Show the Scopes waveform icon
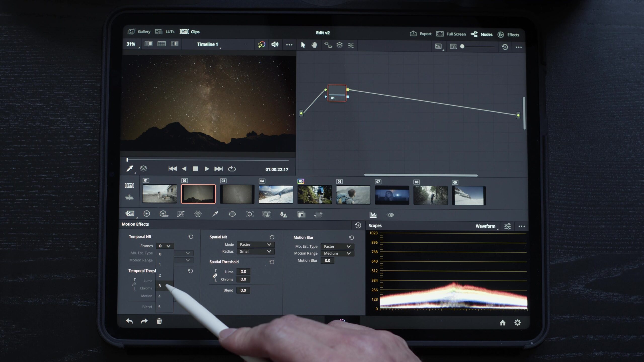 coord(373,215)
